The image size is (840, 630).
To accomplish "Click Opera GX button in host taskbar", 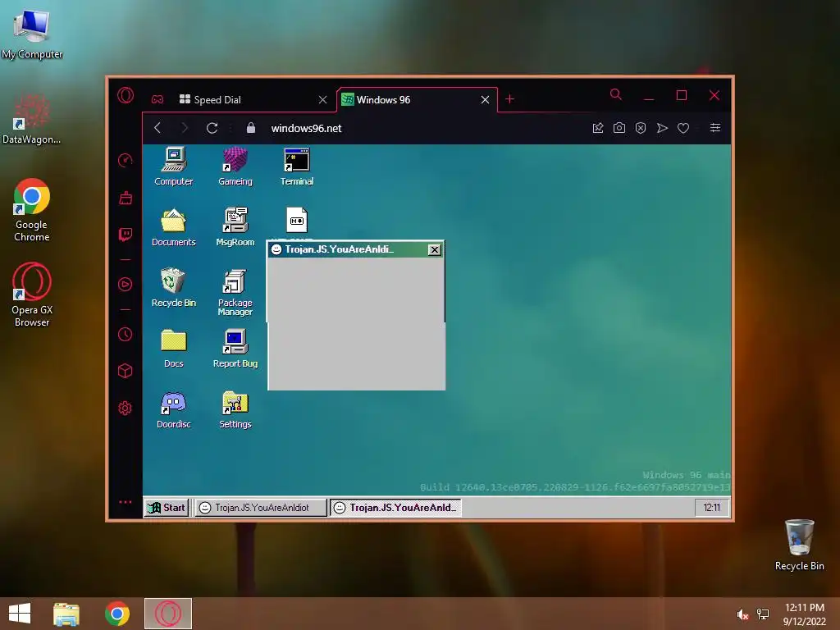I will pos(167,614).
